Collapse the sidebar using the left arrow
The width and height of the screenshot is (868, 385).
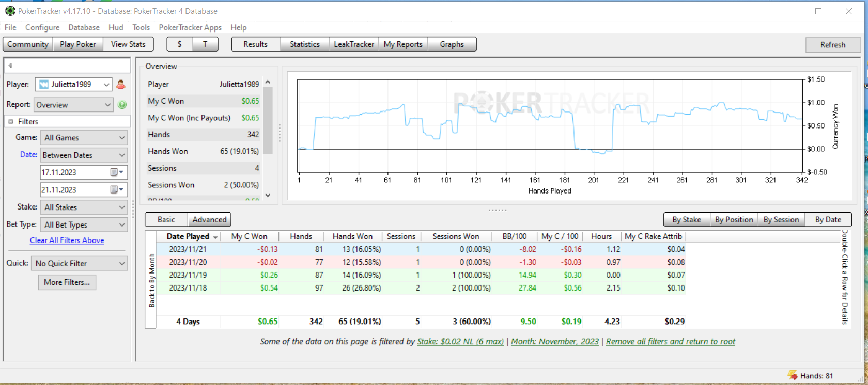click(10, 66)
